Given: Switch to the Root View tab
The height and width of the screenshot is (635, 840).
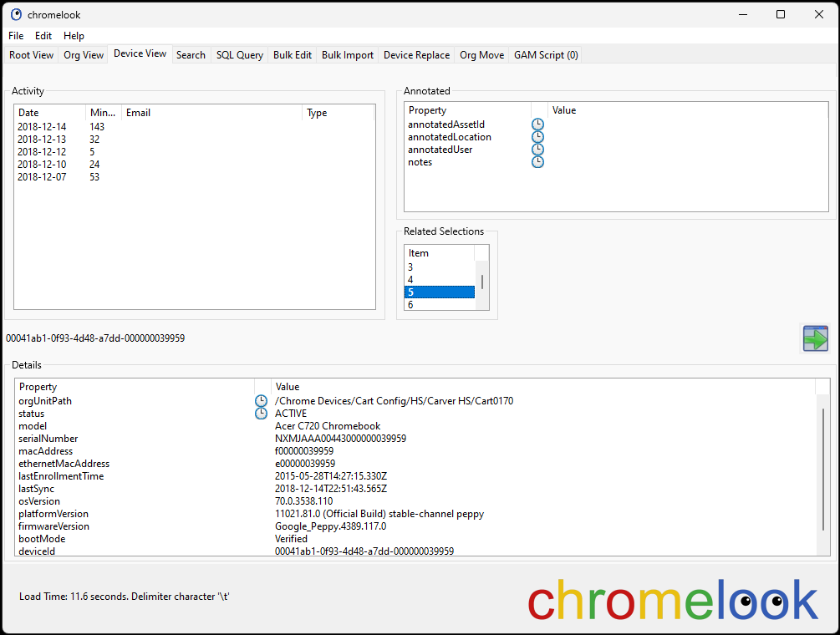Looking at the screenshot, I should [31, 55].
